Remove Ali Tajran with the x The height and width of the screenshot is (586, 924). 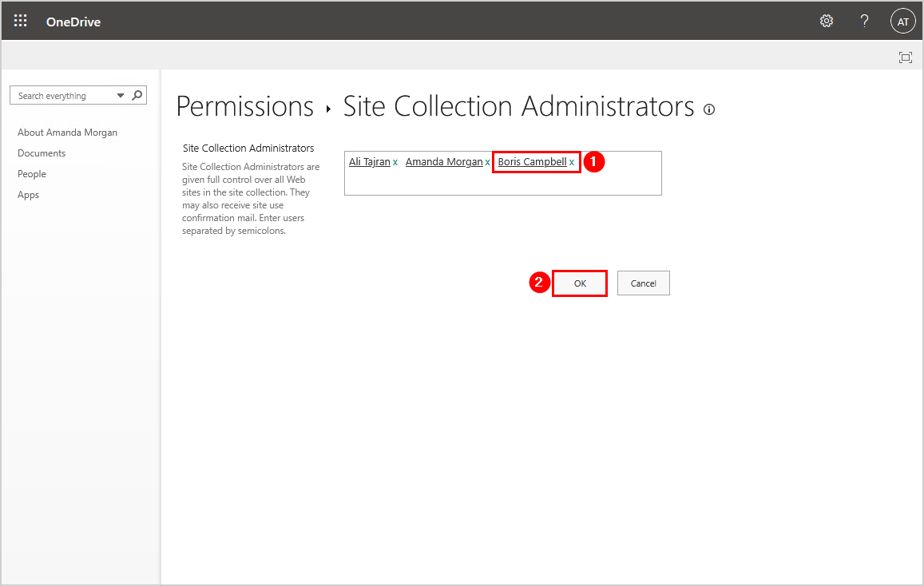(x=395, y=162)
